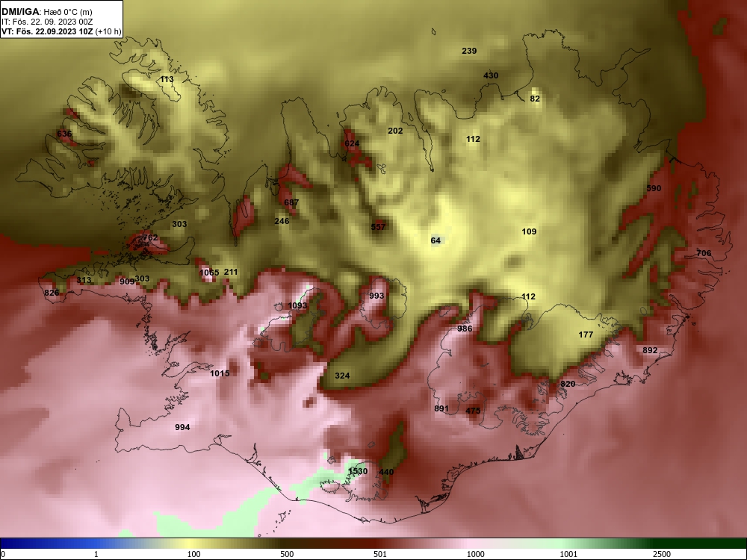Click the map value 177

tap(586, 335)
